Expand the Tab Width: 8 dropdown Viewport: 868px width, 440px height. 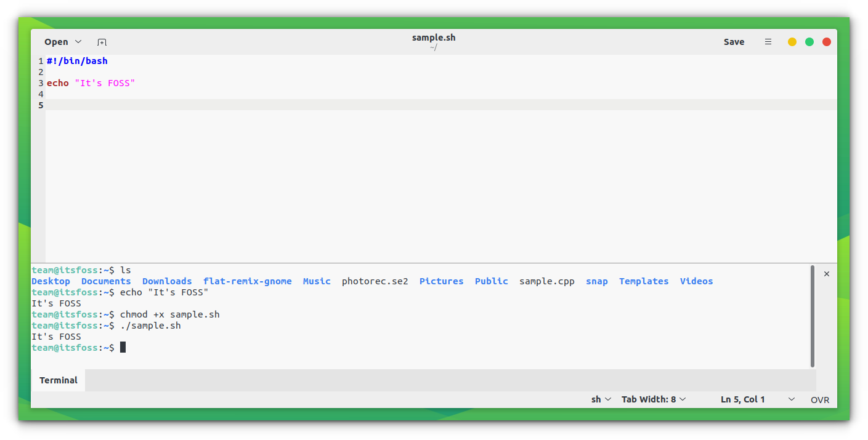tap(653, 399)
